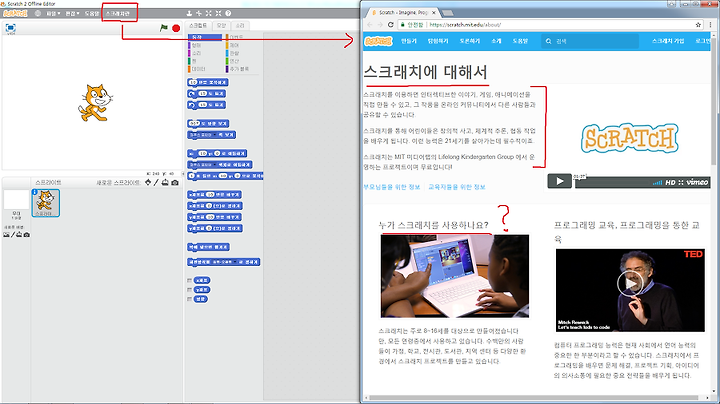
Task: Click the Create link on Scratch website
Action: click(409, 41)
